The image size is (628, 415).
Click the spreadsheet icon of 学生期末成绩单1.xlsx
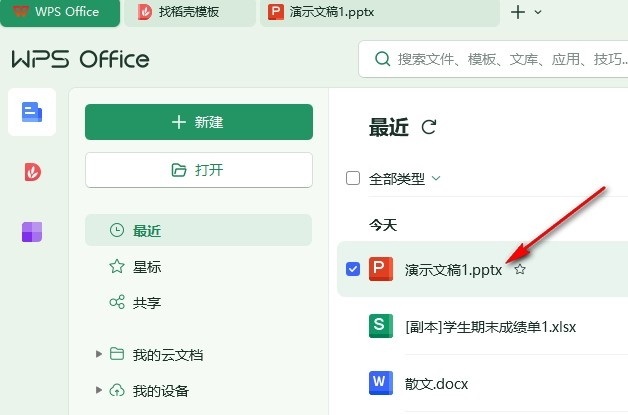tap(380, 326)
